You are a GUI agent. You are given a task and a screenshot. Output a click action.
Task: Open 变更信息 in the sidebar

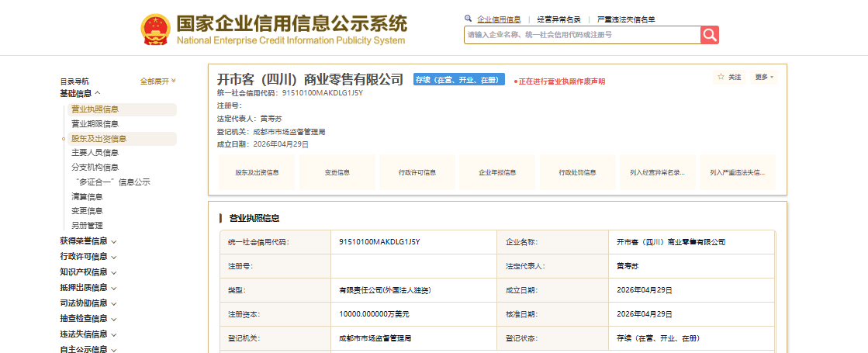(87, 211)
